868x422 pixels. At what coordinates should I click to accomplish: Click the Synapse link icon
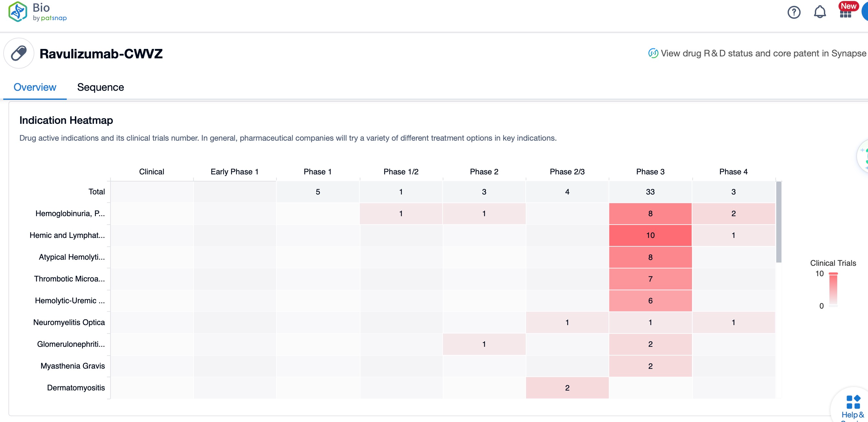coord(653,54)
